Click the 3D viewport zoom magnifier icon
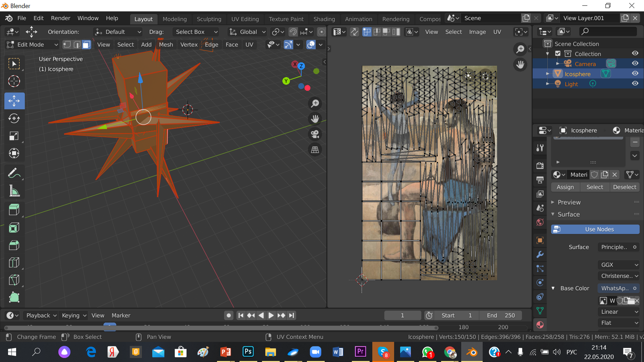The height and width of the screenshot is (362, 644). click(x=315, y=104)
